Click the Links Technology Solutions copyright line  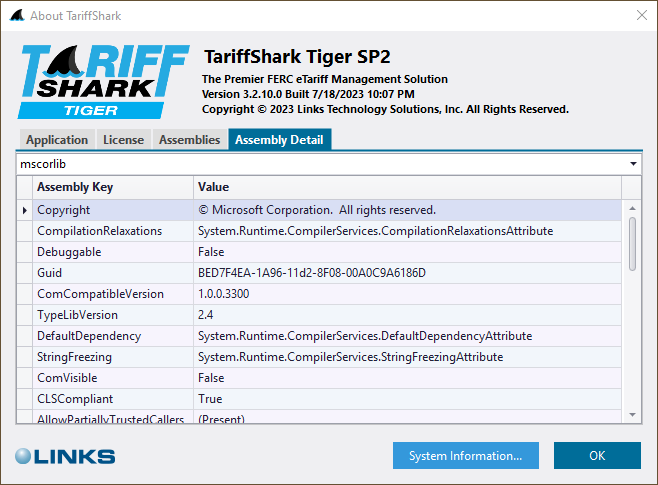[x=385, y=109]
